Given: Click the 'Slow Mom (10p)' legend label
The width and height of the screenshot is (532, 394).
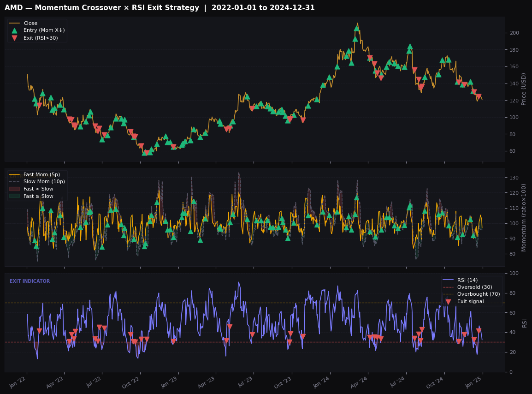Looking at the screenshot, I should pyautogui.click(x=44, y=182).
